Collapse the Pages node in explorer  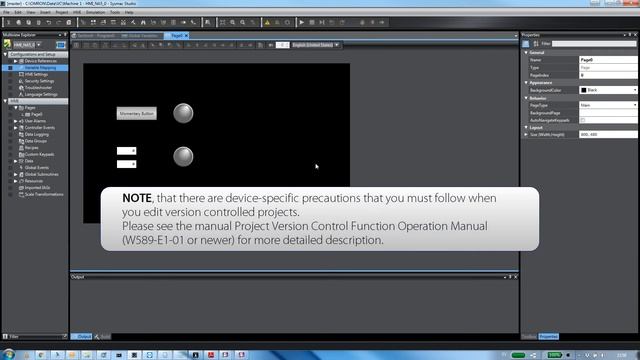[16, 108]
